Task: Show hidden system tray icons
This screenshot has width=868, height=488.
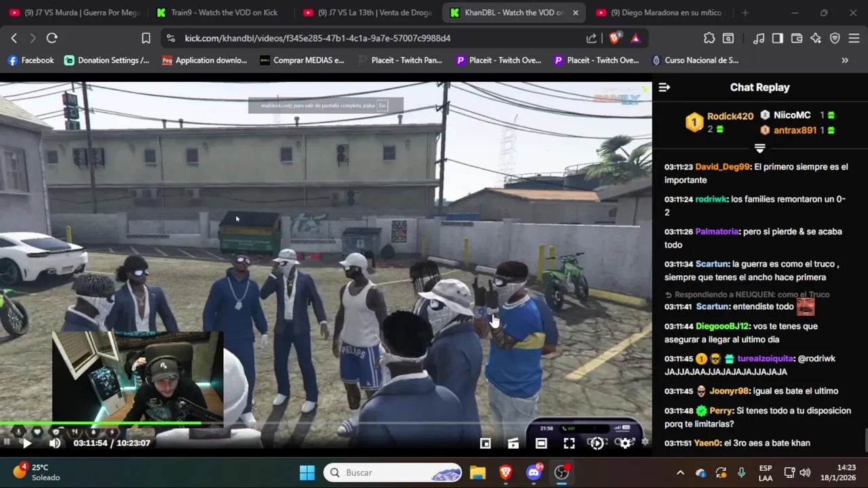Action: [680, 472]
